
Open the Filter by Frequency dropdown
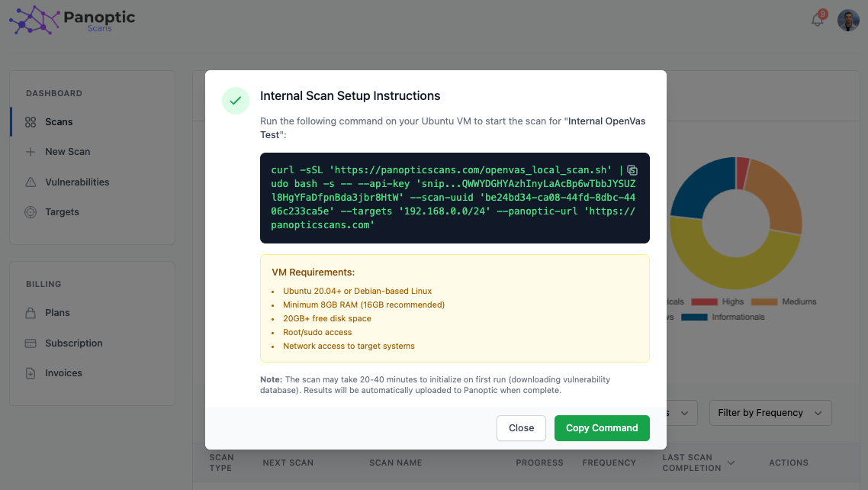point(770,412)
